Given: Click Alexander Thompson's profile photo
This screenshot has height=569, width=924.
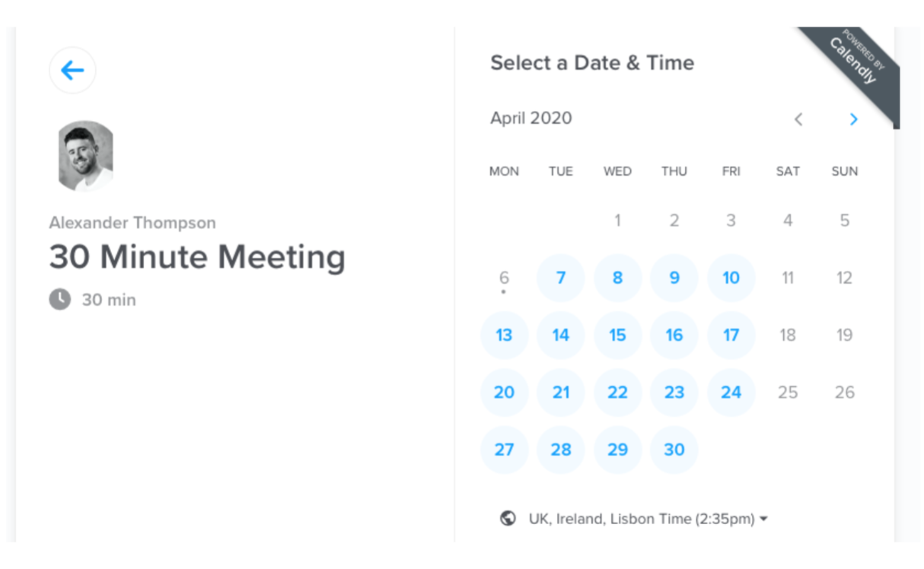Looking at the screenshot, I should click(x=86, y=155).
